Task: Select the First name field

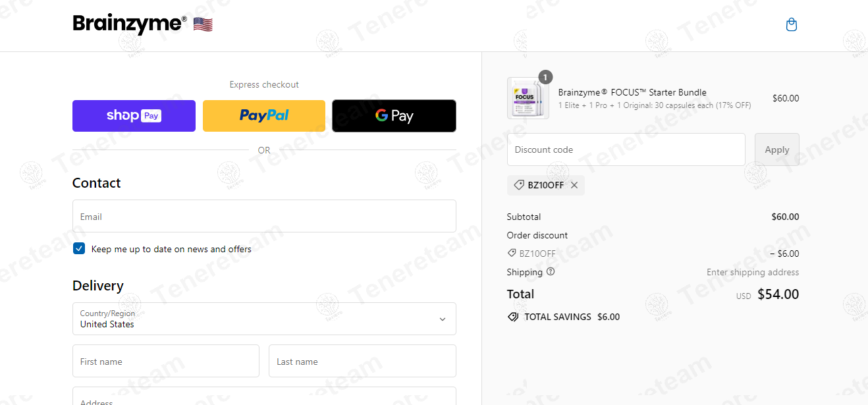Action: [x=166, y=361]
